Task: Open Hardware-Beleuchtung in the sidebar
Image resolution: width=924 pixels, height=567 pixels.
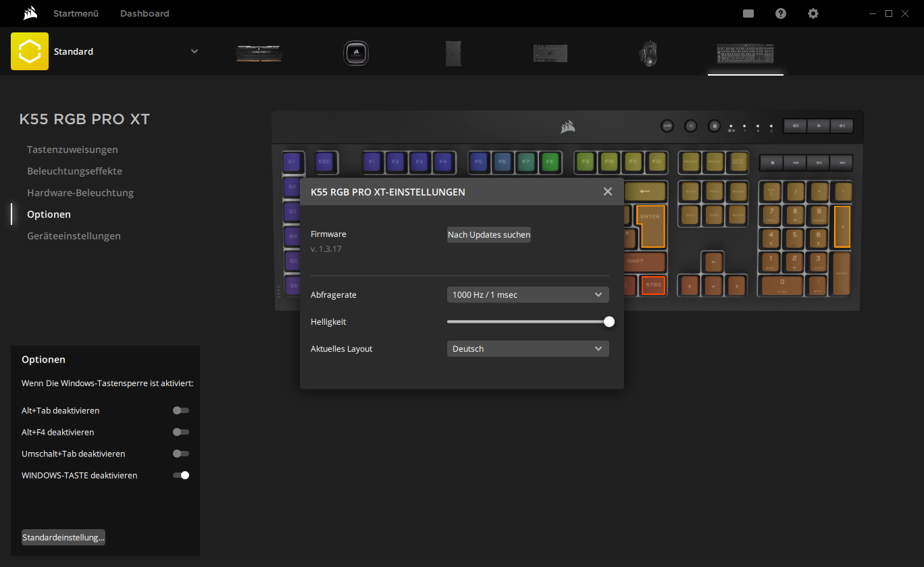Action: (80, 192)
